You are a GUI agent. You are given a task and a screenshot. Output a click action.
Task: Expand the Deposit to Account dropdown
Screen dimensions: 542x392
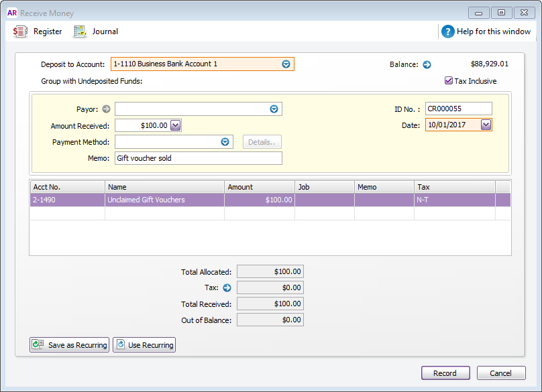(286, 64)
